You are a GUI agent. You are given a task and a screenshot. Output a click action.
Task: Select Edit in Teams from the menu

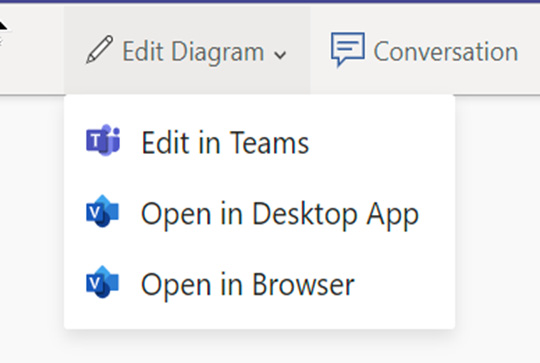pyautogui.click(x=259, y=142)
